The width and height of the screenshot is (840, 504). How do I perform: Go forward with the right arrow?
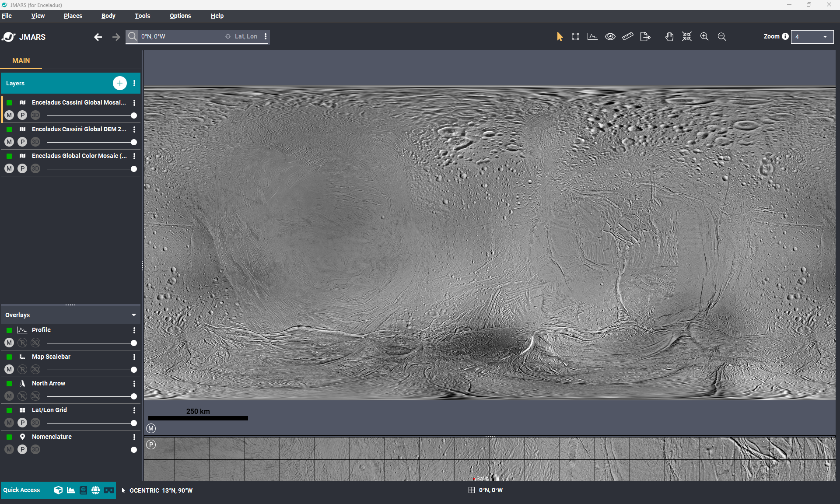(x=116, y=37)
